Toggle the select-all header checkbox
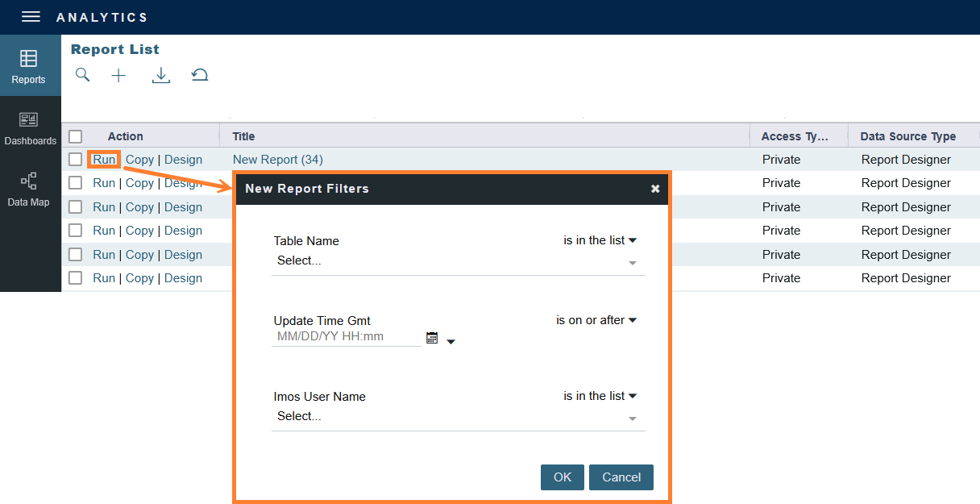 [76, 136]
